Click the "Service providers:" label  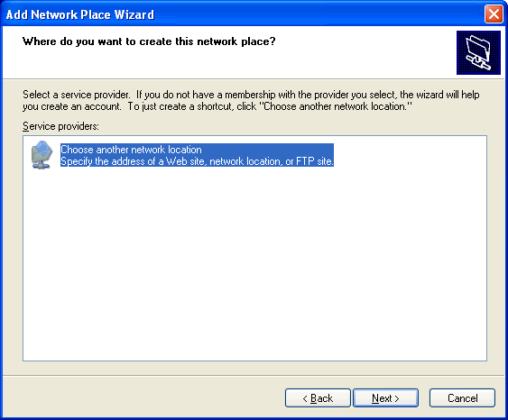[x=60, y=126]
